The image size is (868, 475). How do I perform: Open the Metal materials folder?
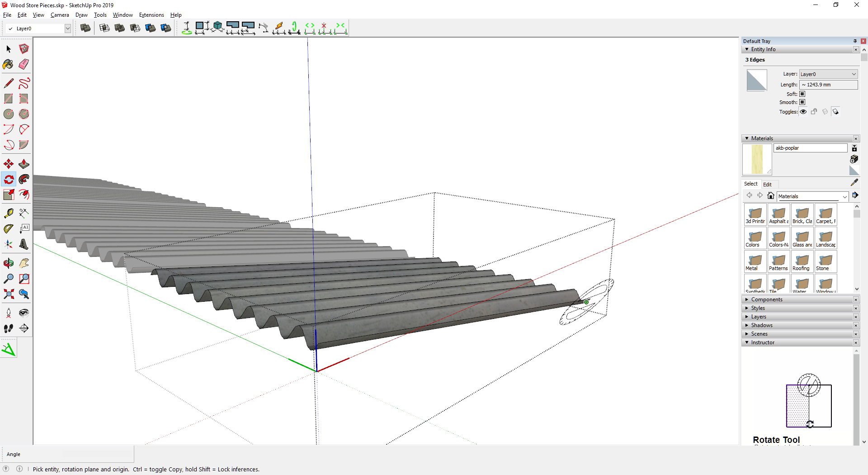pos(755,261)
